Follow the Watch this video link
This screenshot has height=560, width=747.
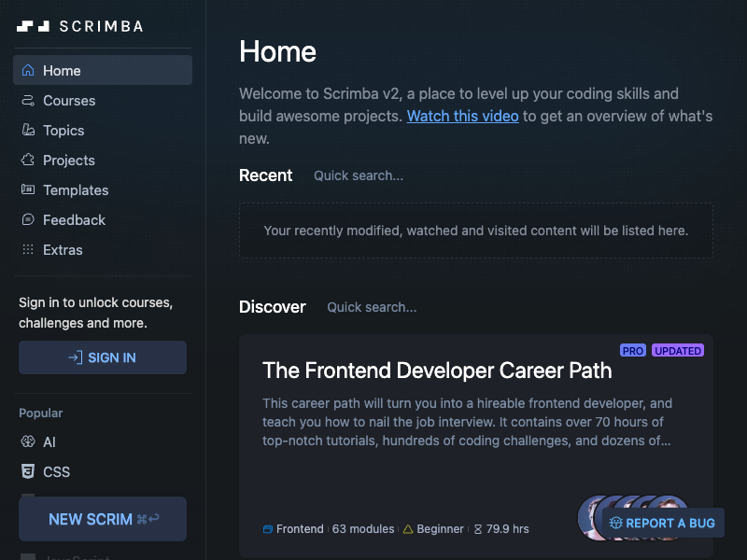pos(462,116)
